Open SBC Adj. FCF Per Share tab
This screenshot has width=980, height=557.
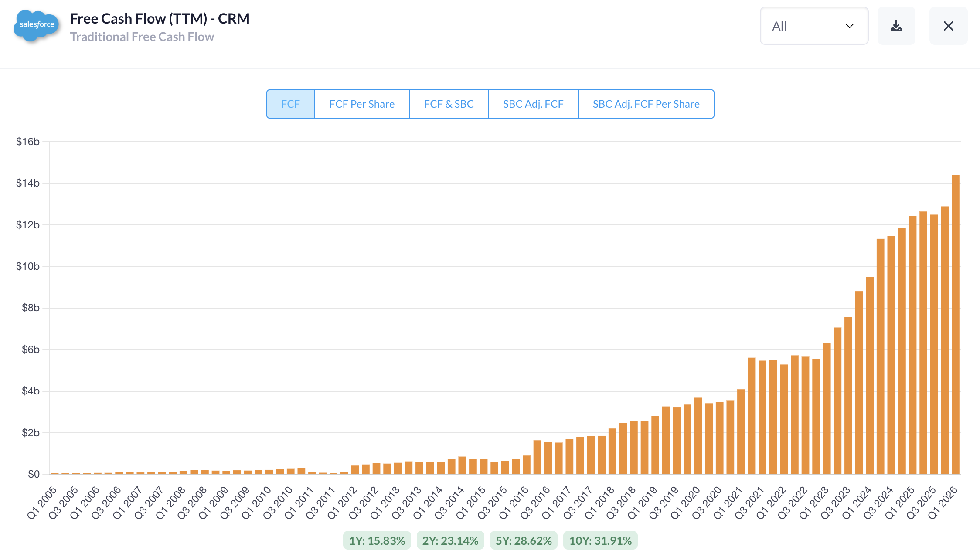646,104
